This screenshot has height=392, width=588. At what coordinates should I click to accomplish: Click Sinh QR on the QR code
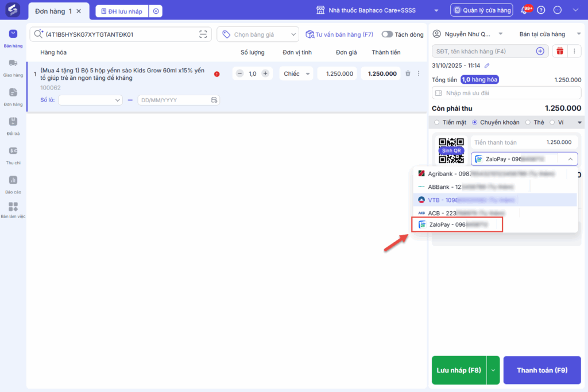click(x=451, y=150)
